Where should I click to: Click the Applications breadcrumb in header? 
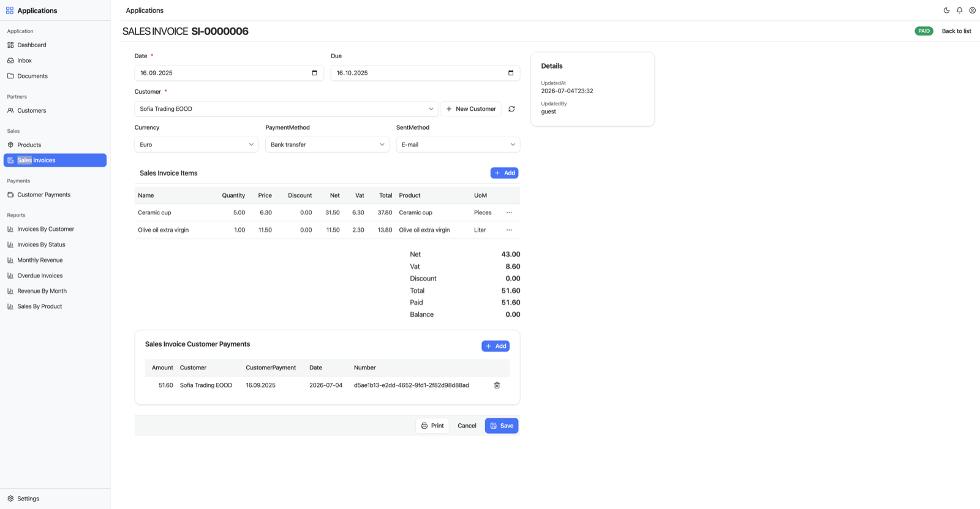pos(145,10)
